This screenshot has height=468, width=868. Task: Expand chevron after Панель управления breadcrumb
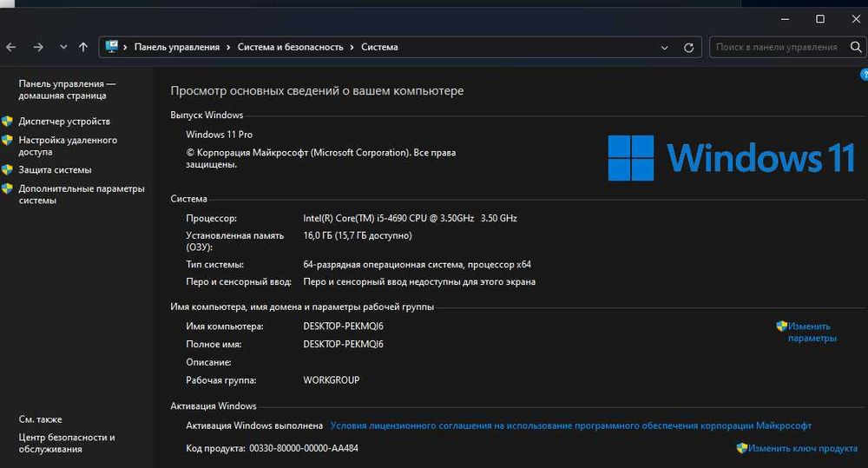coord(229,48)
